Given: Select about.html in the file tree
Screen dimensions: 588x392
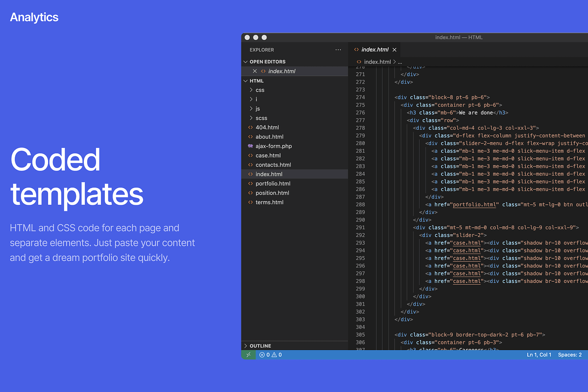Looking at the screenshot, I should pyautogui.click(x=269, y=136).
